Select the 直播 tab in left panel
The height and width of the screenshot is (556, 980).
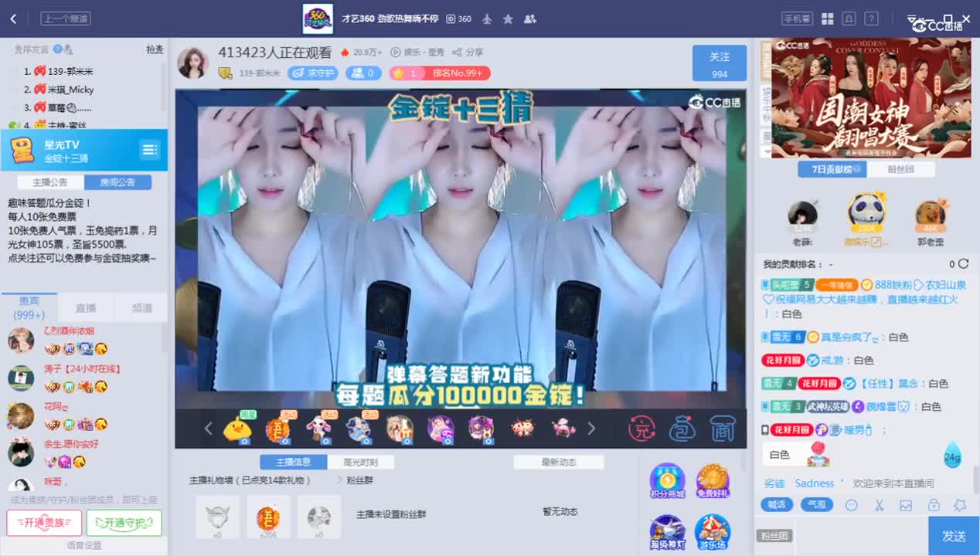click(x=86, y=308)
